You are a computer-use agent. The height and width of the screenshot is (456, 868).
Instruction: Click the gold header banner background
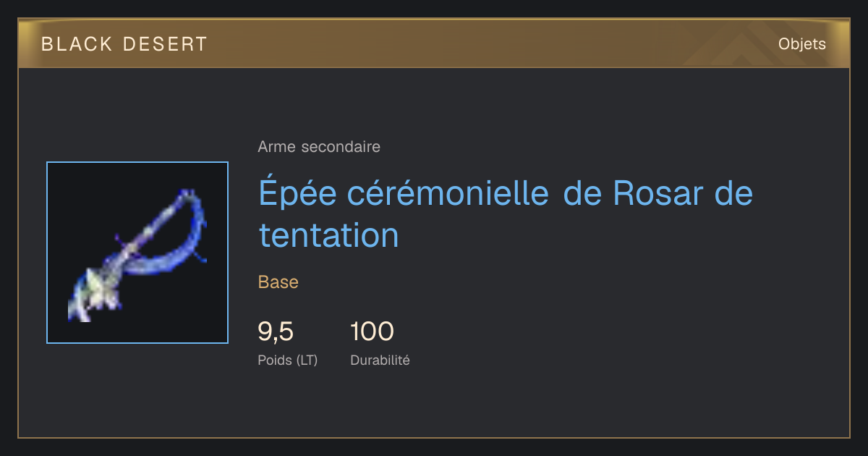434,44
